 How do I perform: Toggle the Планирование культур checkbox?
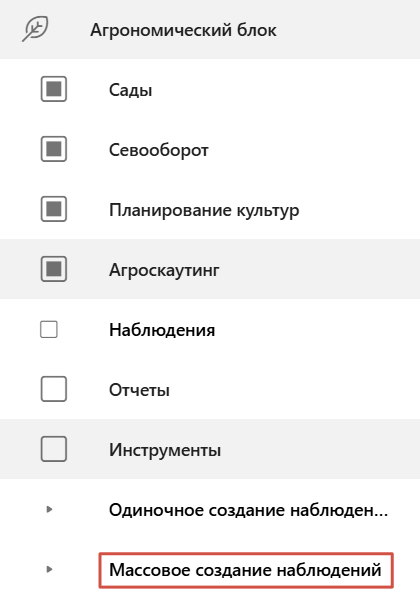[54, 209]
